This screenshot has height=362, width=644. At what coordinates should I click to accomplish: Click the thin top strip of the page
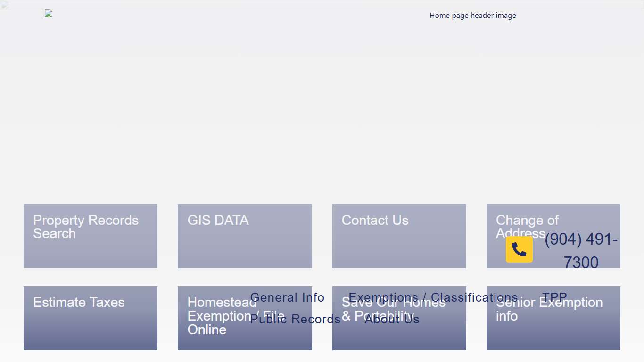(322, 4)
